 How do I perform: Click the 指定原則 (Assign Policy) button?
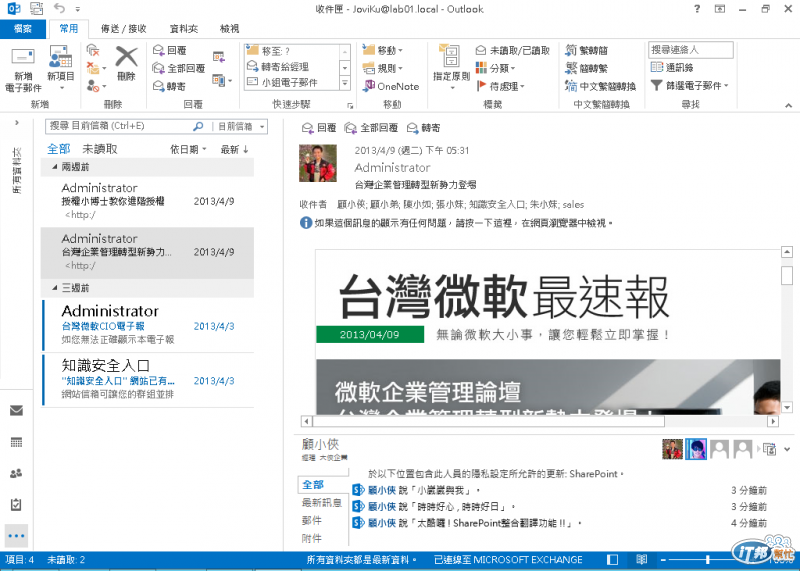(451, 67)
